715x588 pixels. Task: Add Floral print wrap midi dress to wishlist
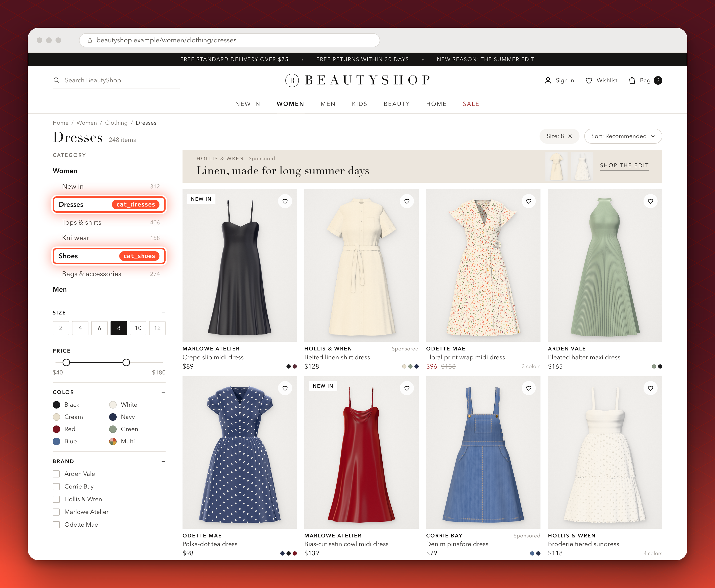pyautogui.click(x=529, y=201)
